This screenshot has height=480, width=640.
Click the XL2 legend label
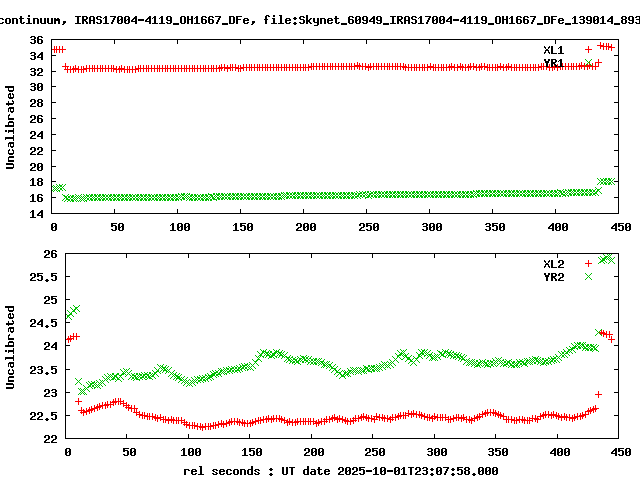[553, 264]
